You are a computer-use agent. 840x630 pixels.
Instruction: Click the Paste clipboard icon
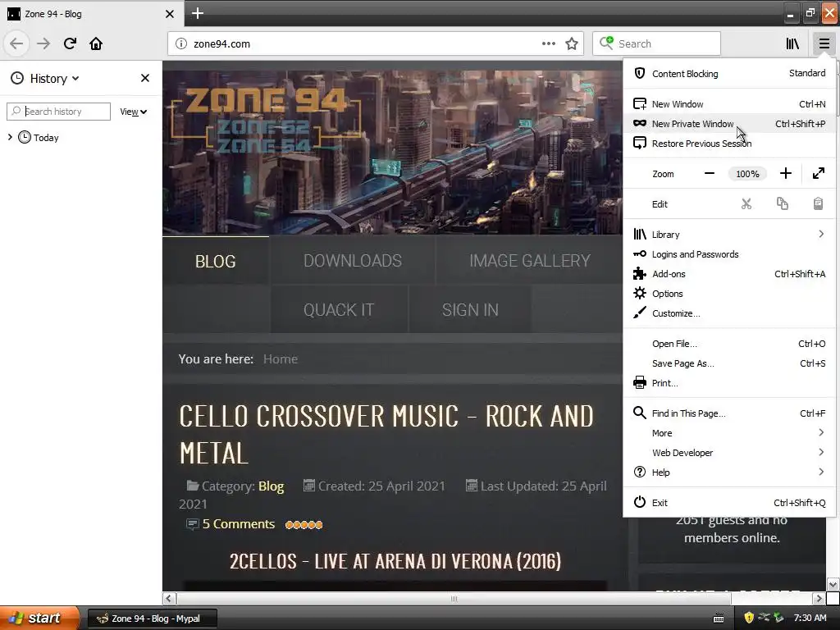pos(818,204)
